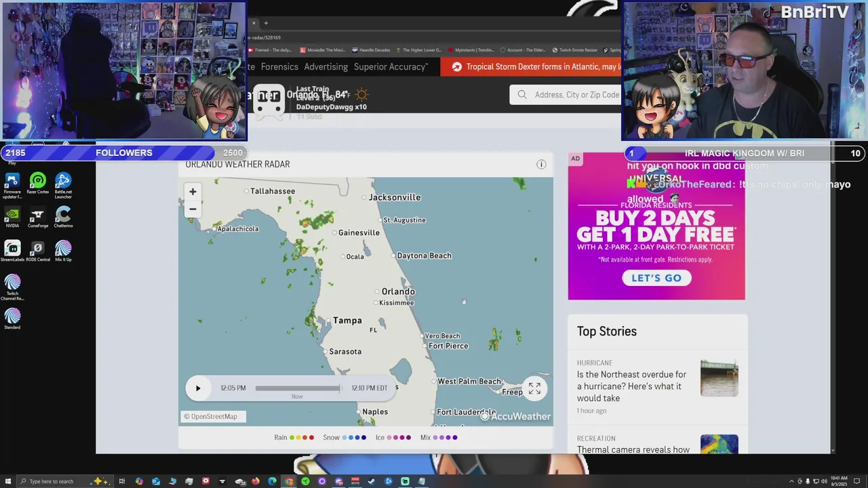
Task: Open the Myinstants bookmark
Action: click(x=471, y=50)
